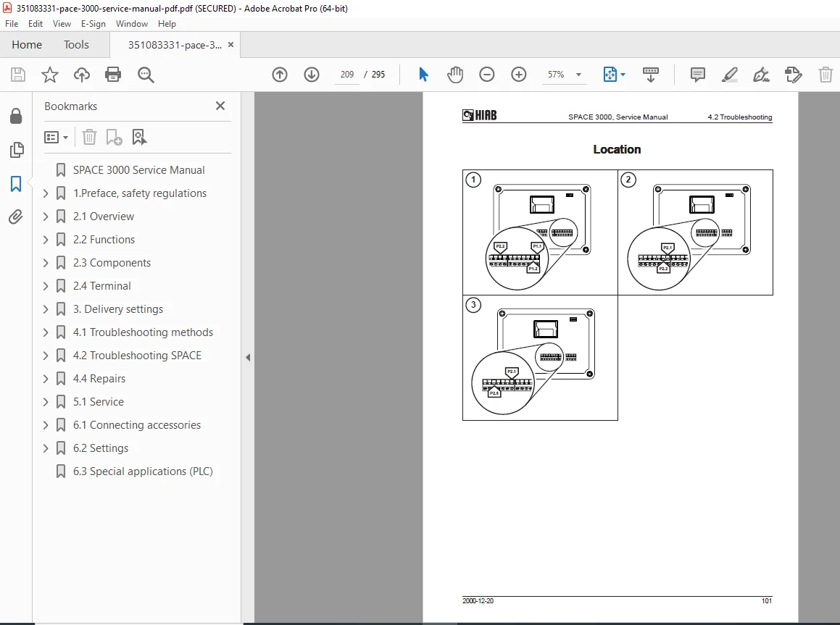840x625 pixels.
Task: Open the sign document pen tool
Action: [x=761, y=75]
